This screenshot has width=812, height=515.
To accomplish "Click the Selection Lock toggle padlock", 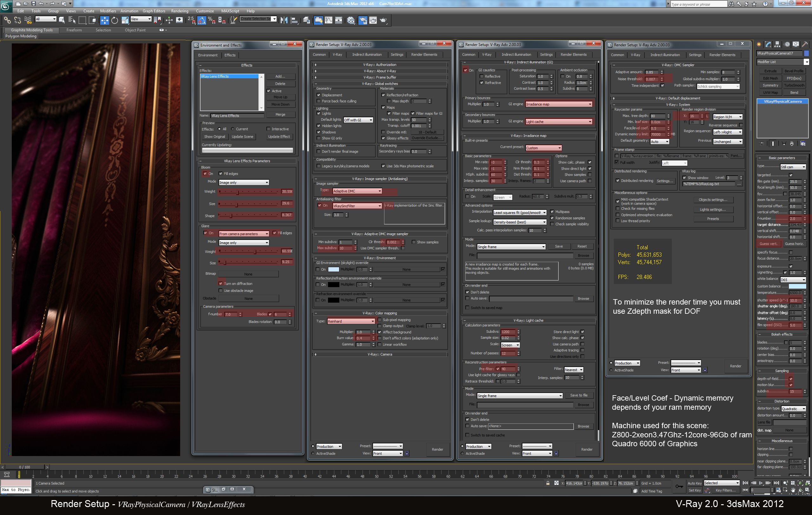I will point(548,483).
